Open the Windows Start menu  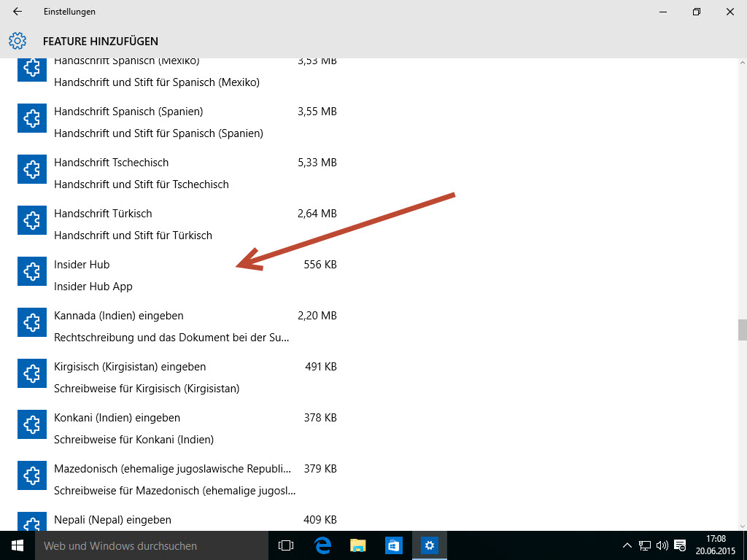18,545
